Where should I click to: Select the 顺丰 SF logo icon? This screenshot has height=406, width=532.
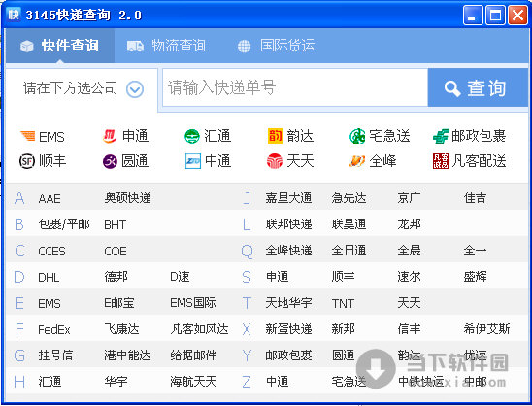pyautogui.click(x=27, y=161)
